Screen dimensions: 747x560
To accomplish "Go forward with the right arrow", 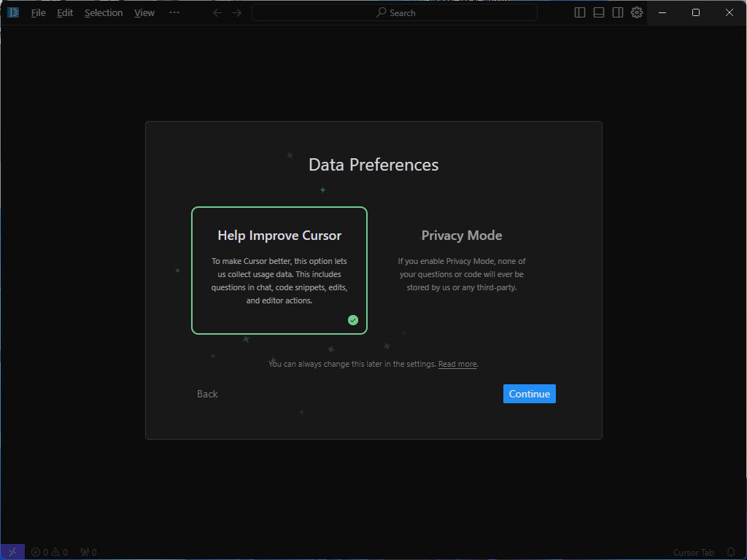I will click(237, 13).
